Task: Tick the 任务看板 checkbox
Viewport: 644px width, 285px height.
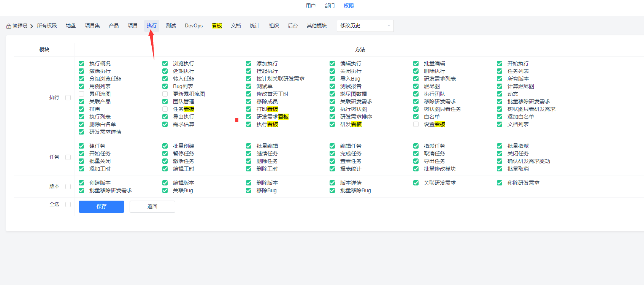Action: click(x=165, y=109)
